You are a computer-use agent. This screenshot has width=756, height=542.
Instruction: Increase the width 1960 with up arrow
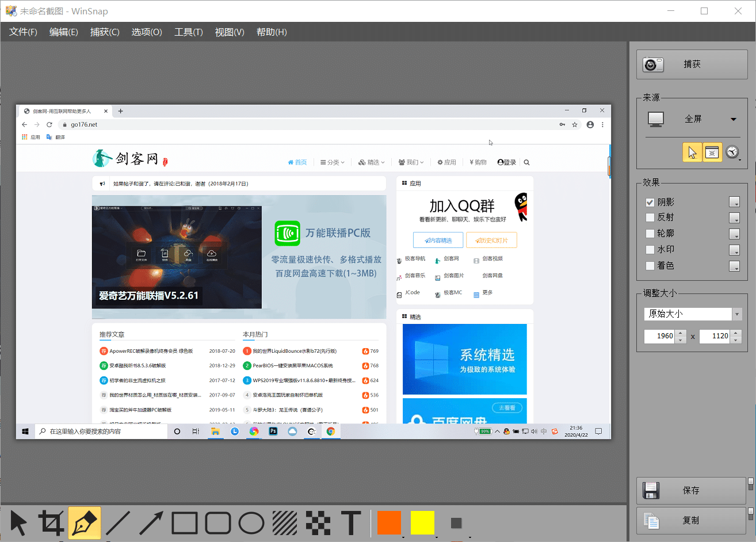tap(681, 333)
